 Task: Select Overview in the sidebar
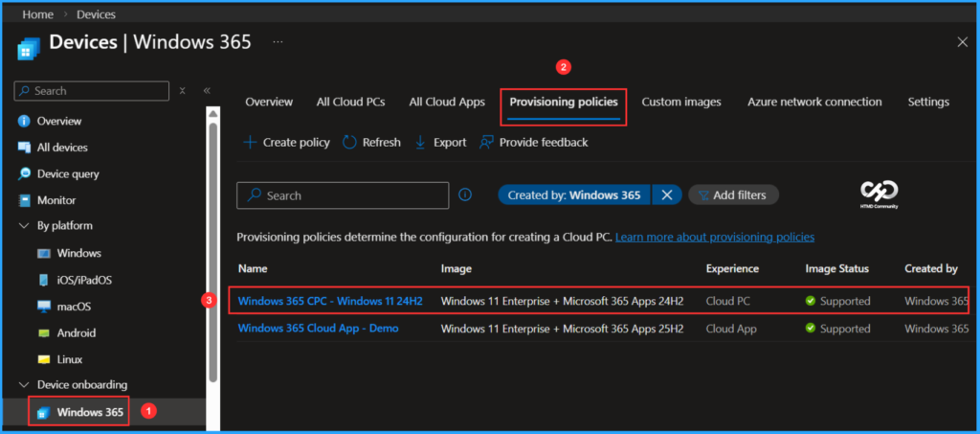pos(58,121)
